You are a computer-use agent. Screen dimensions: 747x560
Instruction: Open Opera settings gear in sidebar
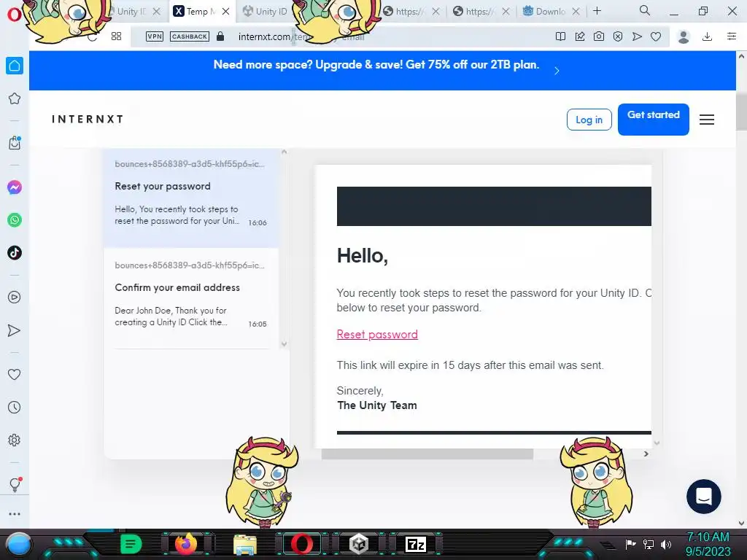pyautogui.click(x=15, y=440)
